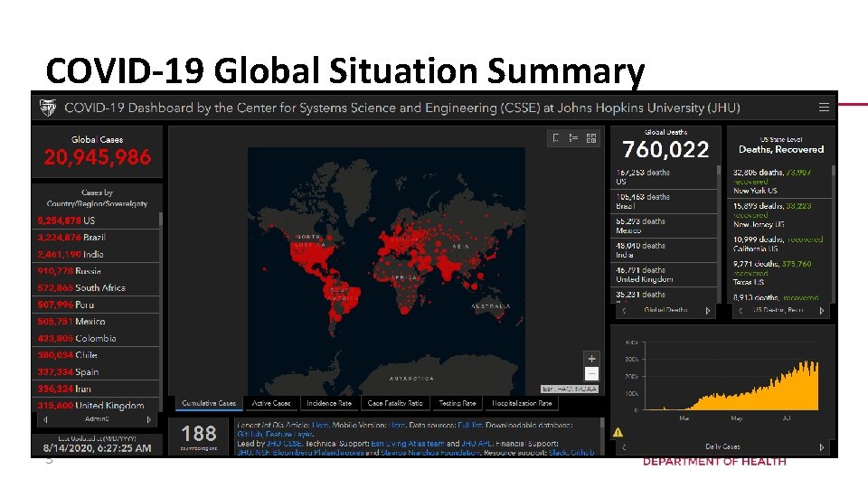The image size is (868, 488).
Task: Switch to Cumulative Cases tab
Action: (x=209, y=403)
